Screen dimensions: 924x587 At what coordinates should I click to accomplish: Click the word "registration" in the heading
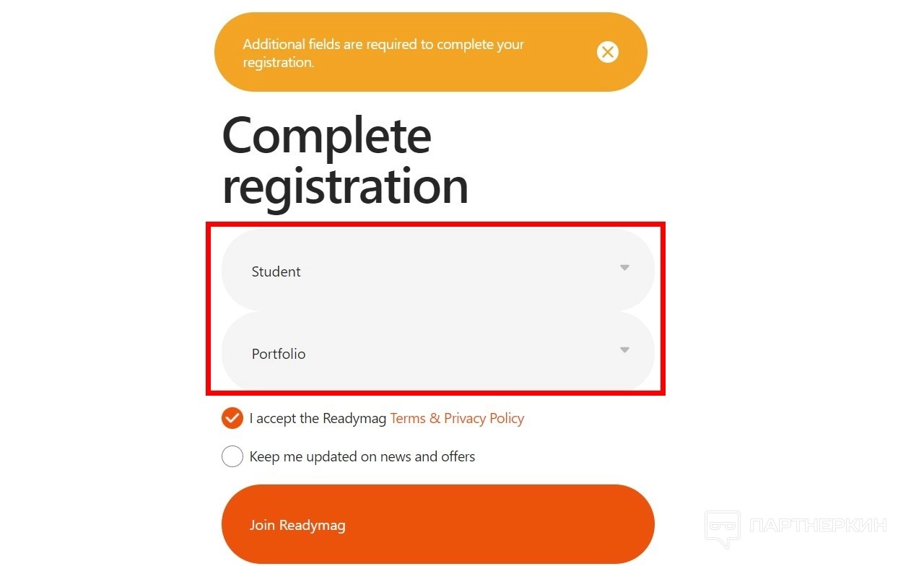(345, 186)
